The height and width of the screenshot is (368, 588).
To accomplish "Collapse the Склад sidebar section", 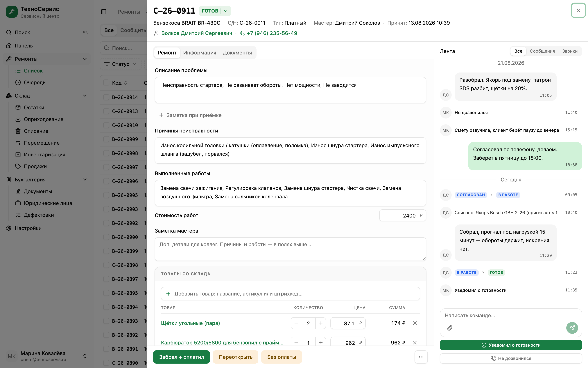I will (85, 96).
